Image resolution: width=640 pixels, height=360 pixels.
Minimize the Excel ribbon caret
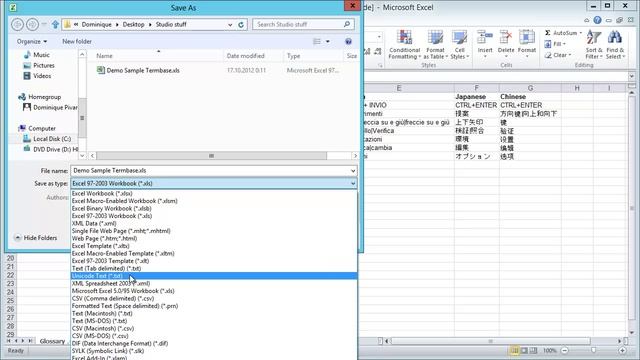[587, 20]
